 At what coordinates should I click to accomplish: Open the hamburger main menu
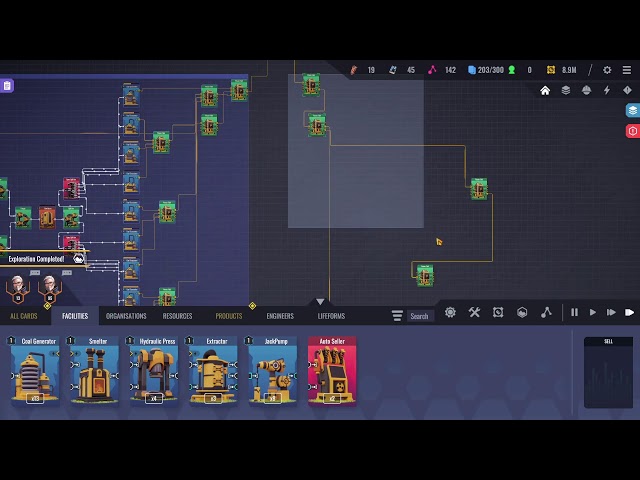tap(627, 70)
